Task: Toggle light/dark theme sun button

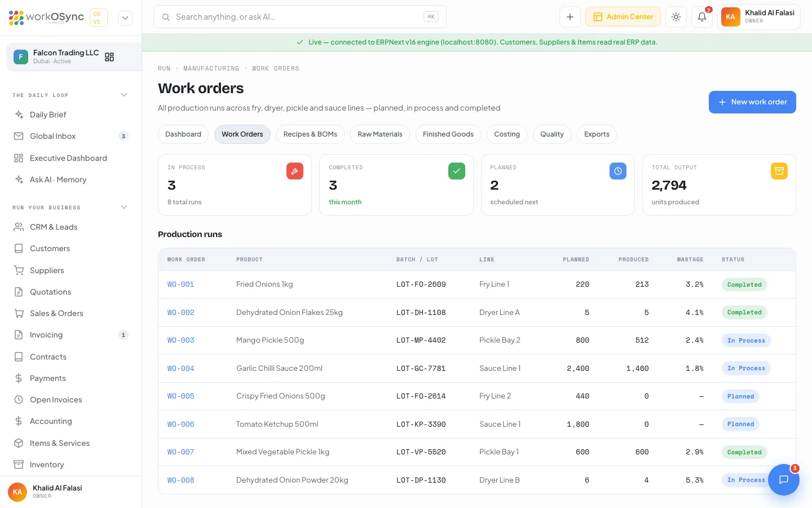Action: coord(676,17)
